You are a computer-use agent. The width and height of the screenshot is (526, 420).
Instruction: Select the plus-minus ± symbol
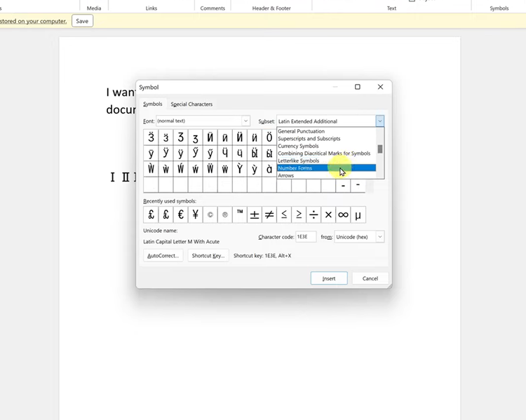click(x=255, y=215)
